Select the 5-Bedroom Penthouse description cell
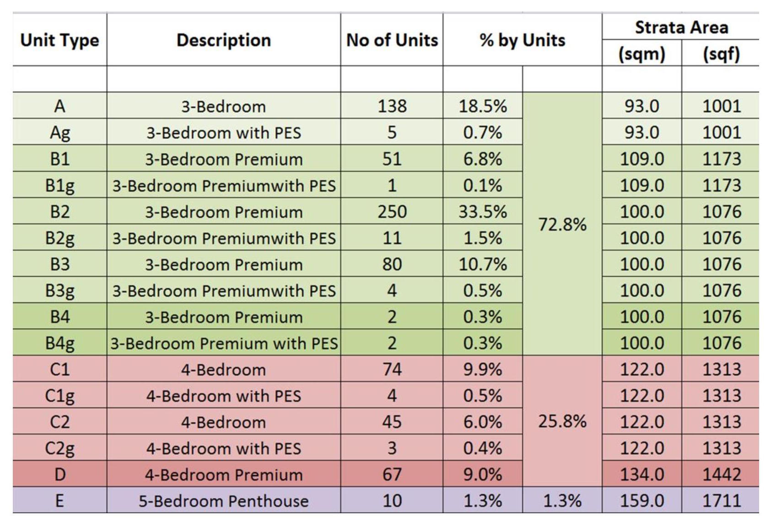The height and width of the screenshot is (532, 771). click(224, 500)
